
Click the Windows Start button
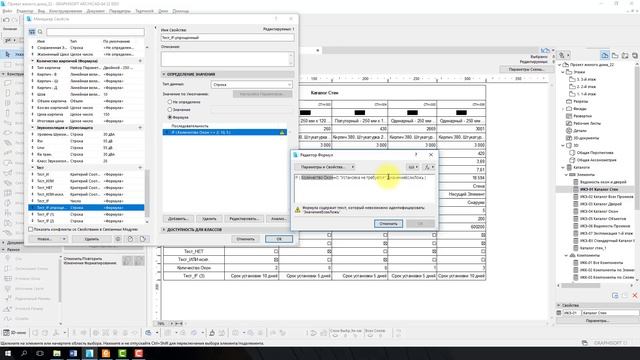coord(8,353)
